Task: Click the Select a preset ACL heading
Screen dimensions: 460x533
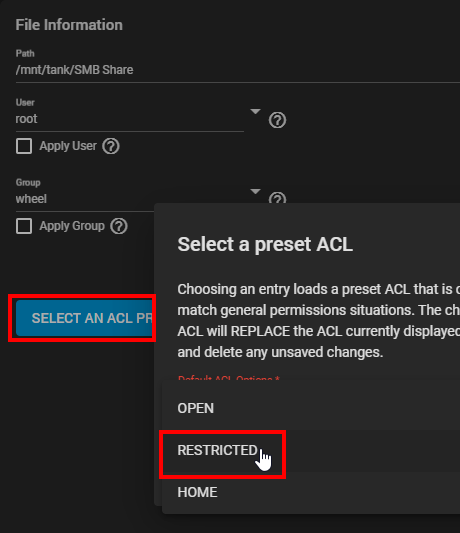Action: point(265,244)
